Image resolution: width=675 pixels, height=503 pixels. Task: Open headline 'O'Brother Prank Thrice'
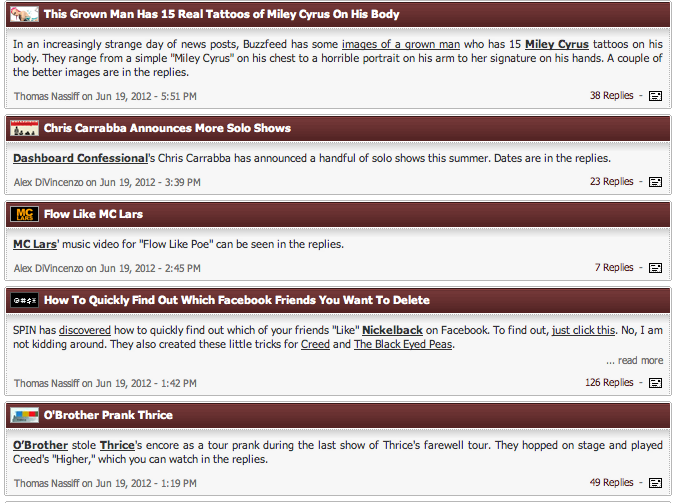tap(108, 415)
